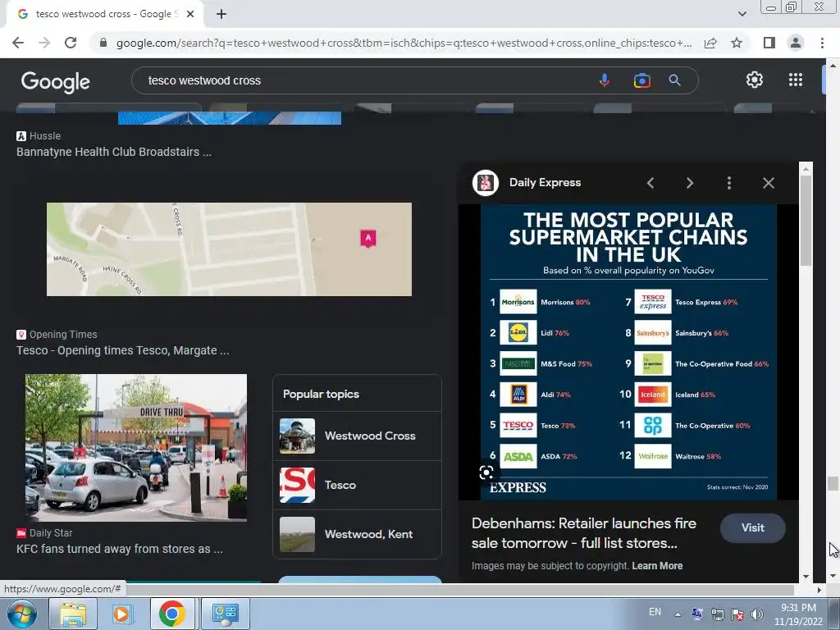Show previous image in preview panel
The width and height of the screenshot is (840, 630).
pos(651,183)
